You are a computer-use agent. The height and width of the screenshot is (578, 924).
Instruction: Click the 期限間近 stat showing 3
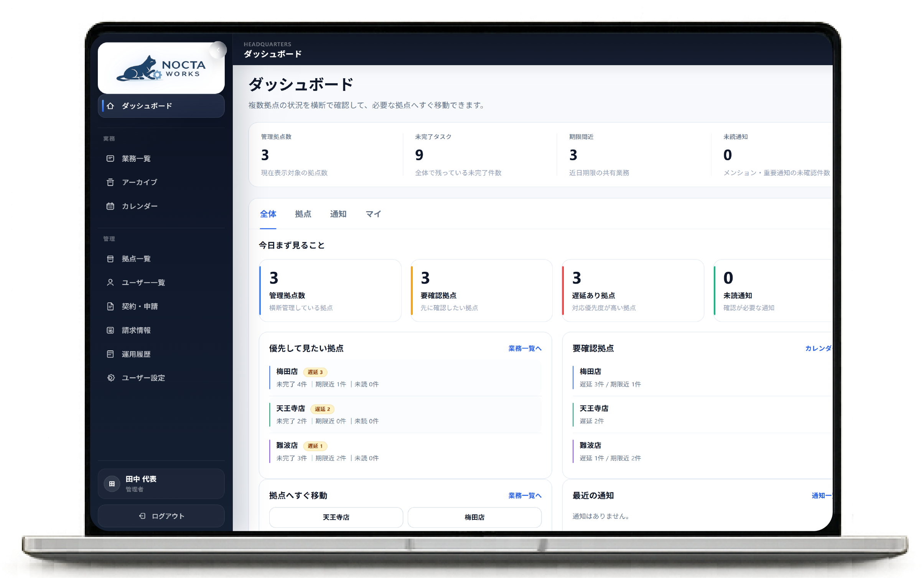point(634,155)
